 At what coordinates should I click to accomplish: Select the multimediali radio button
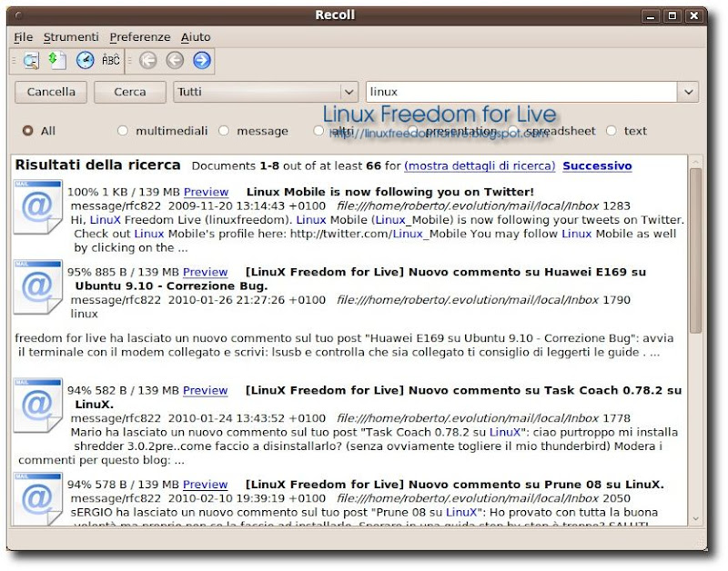123,131
